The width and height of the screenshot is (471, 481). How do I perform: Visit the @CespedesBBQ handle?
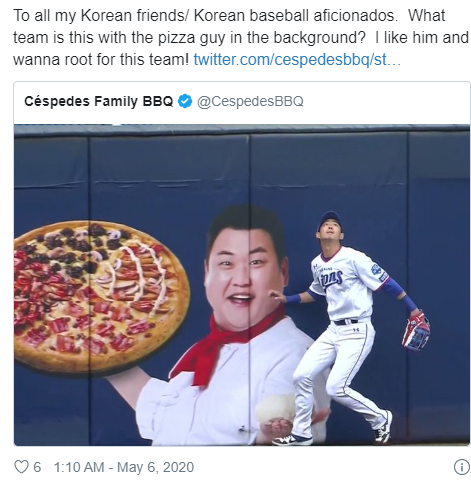250,101
